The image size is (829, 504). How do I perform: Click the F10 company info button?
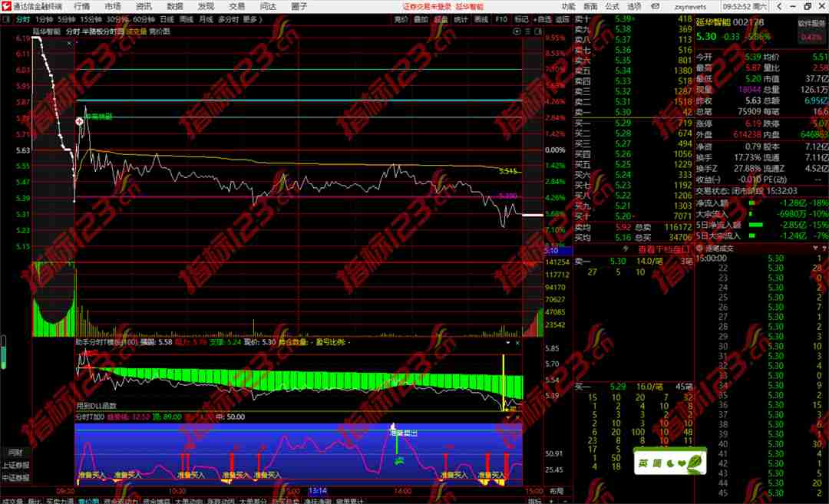tap(501, 19)
